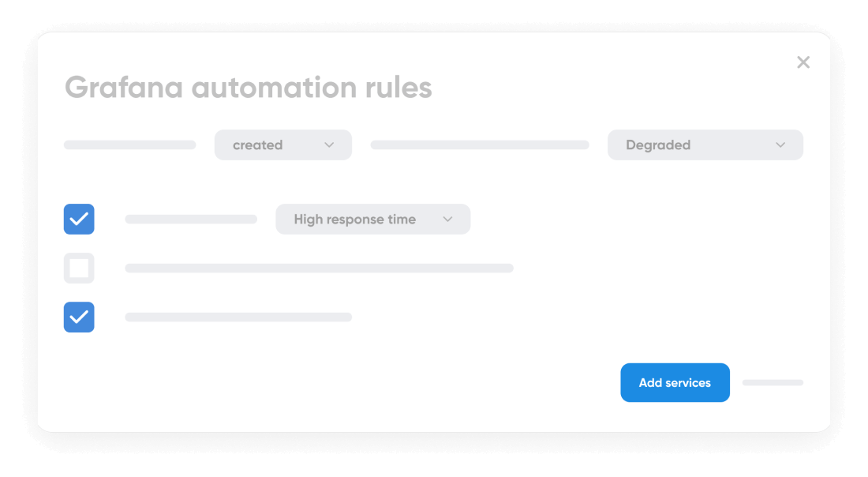
Task: Click the X icon to dismiss the dialog
Action: click(x=803, y=62)
